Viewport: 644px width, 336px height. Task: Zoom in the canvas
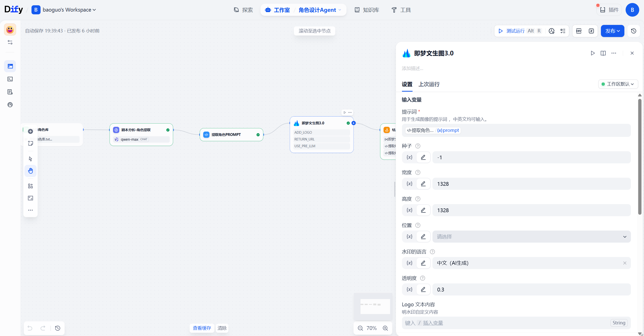[385, 328]
